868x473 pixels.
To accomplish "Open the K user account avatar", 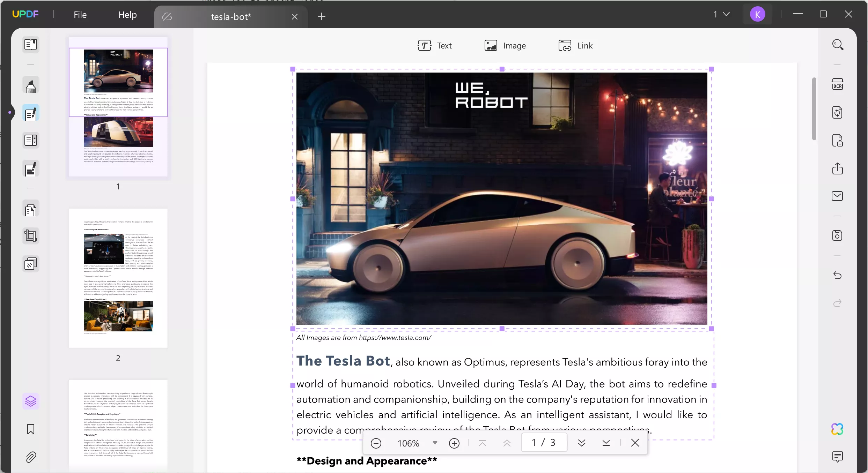I will coord(757,14).
